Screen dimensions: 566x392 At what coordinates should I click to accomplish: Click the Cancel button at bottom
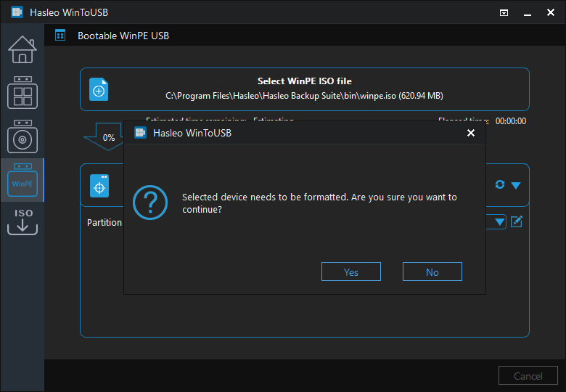[x=528, y=376]
